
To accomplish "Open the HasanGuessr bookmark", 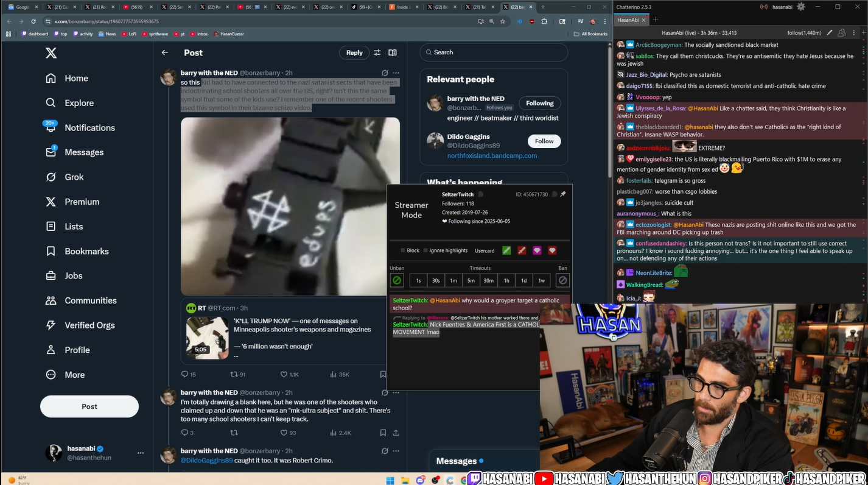I will click(228, 34).
